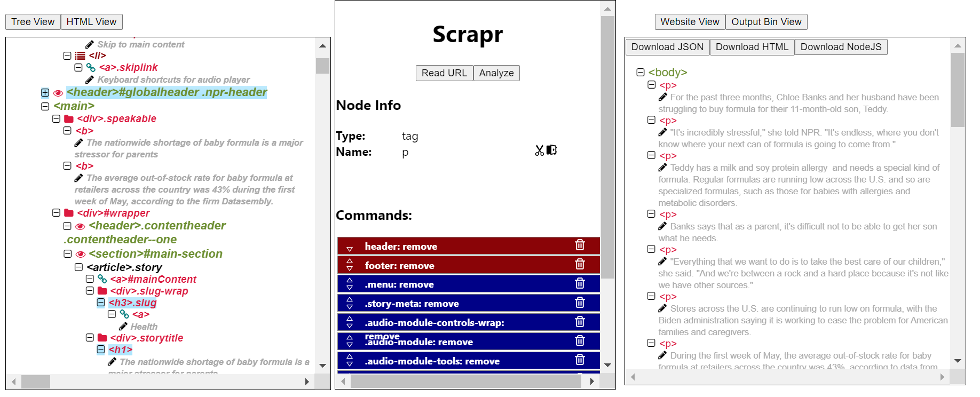980x397 pixels.
Task: Click the Download JSON button
Action: [x=667, y=47]
